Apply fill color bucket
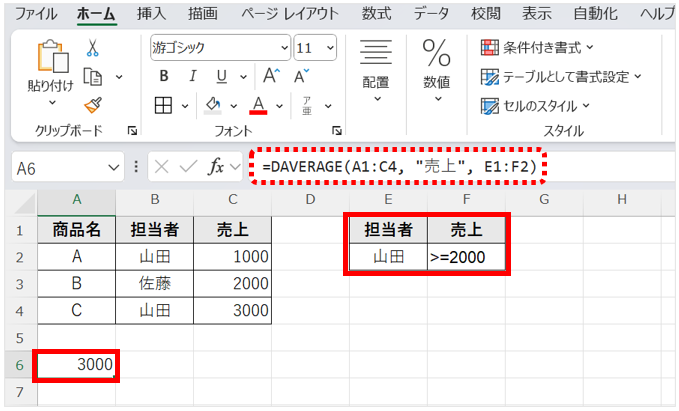The image size is (679, 411). coord(213,105)
